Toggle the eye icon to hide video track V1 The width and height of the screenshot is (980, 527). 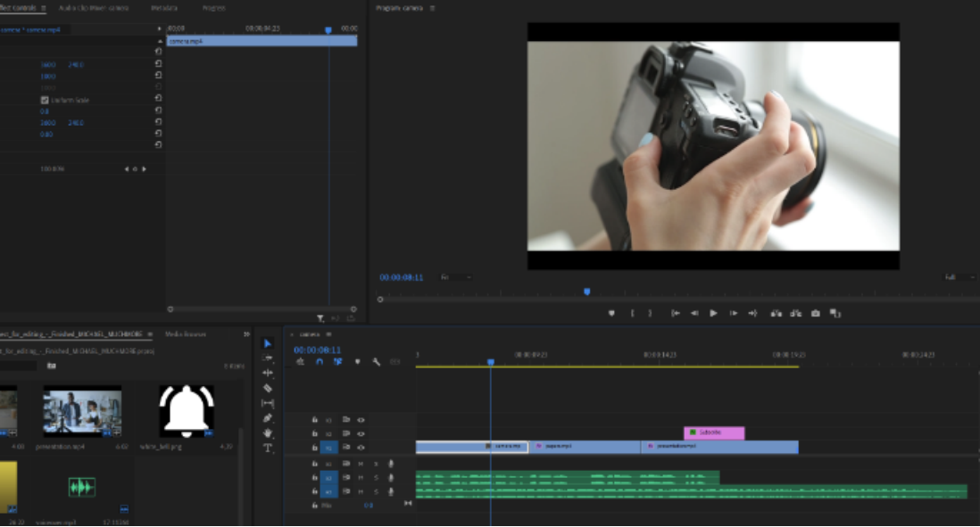click(360, 447)
